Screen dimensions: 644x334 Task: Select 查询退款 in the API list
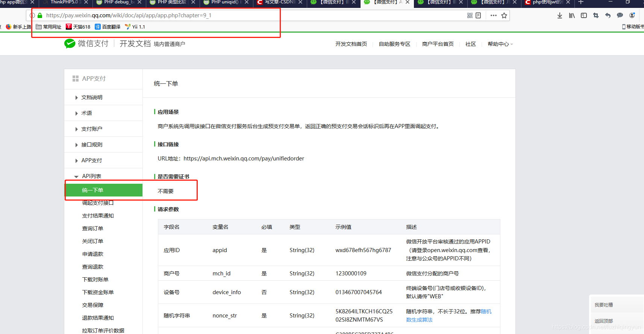click(92, 267)
